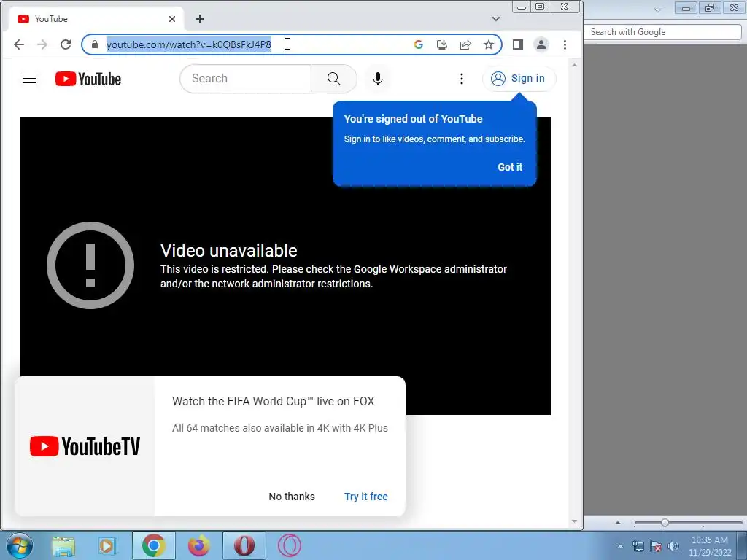The width and height of the screenshot is (747, 560).
Task: Expand the tab search dropdown arrow
Action: pos(496,18)
